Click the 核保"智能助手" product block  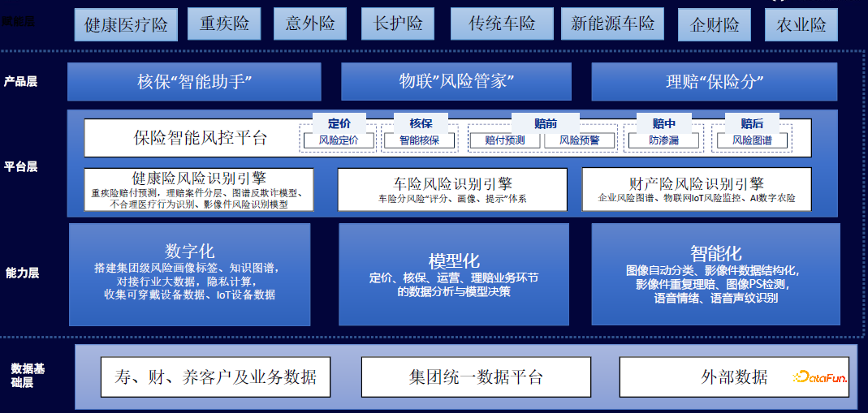pos(194,82)
